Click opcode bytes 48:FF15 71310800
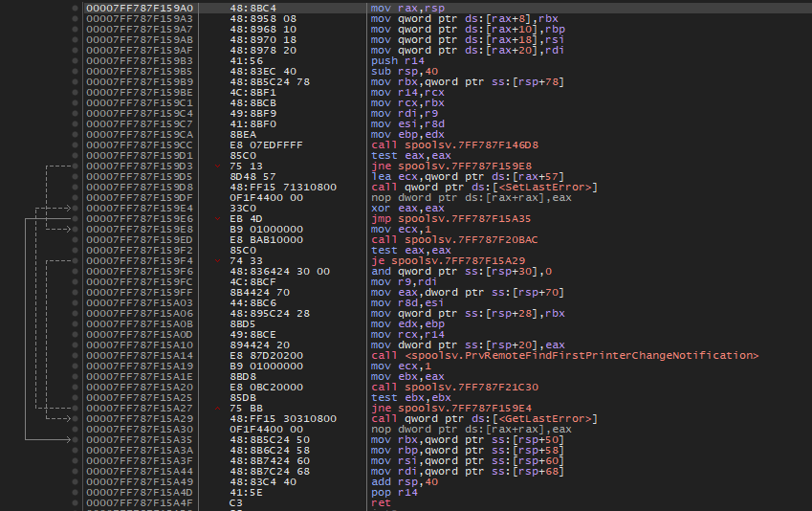 pos(283,188)
